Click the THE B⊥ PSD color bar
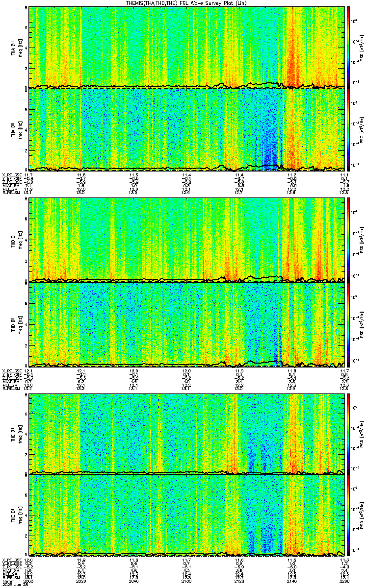 click(349, 434)
